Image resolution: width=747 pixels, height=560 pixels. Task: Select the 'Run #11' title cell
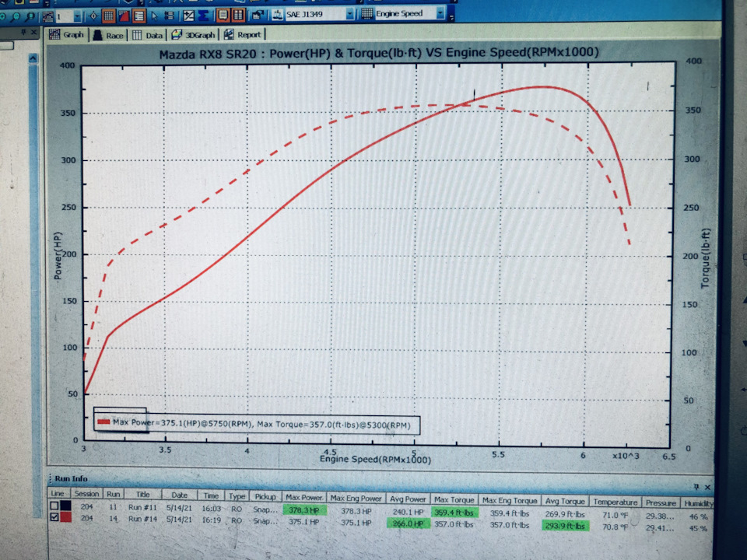pyautogui.click(x=142, y=507)
